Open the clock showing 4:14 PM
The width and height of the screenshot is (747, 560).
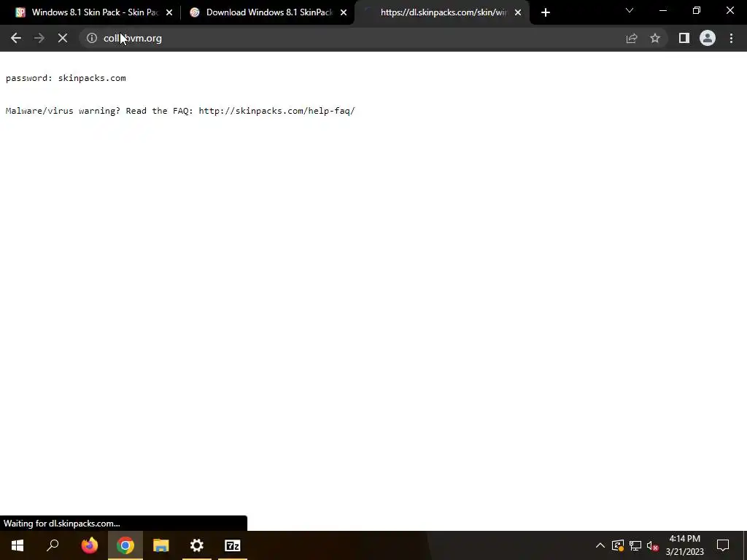[x=684, y=545]
